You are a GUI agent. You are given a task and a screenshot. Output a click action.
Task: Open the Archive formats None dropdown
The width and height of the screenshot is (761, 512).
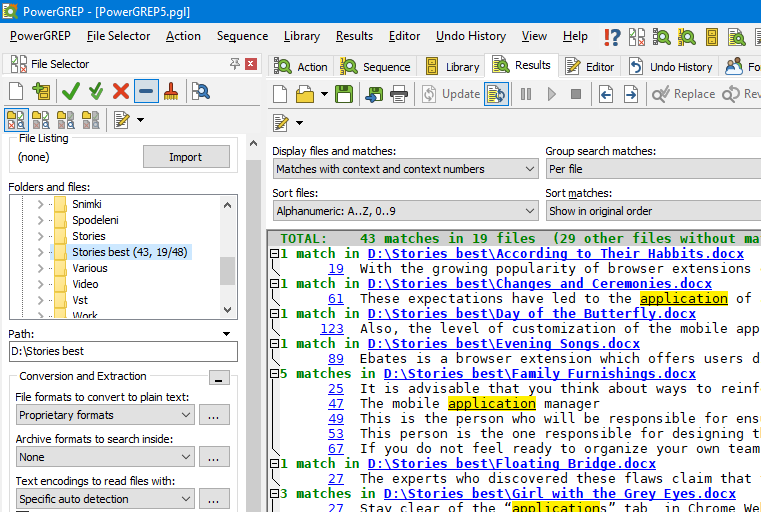tap(105, 457)
